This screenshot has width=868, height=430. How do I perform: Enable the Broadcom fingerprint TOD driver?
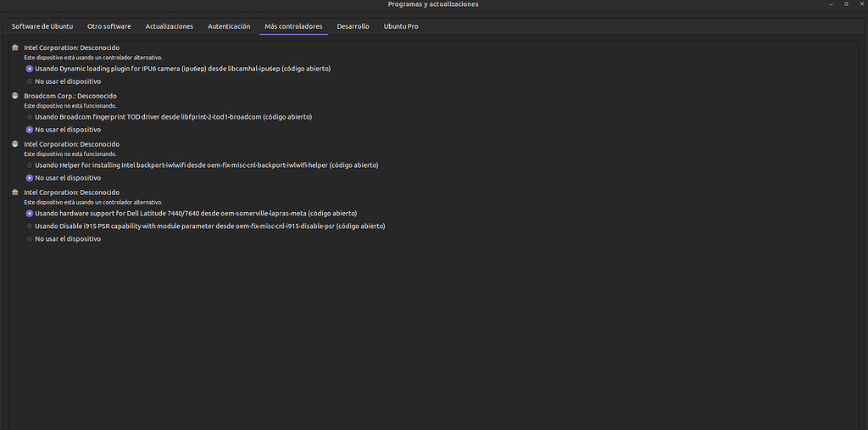tap(30, 117)
